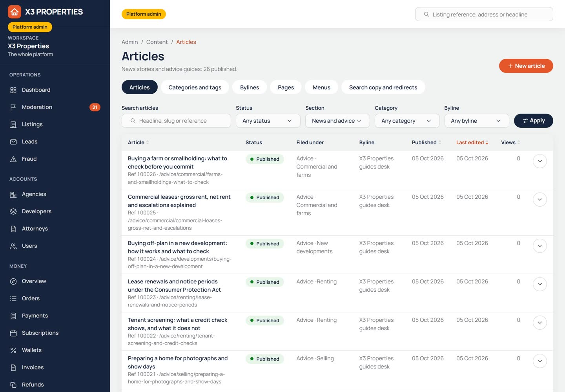Switch to the Bylines tab
Screen dimensions: 565x392
point(250,87)
